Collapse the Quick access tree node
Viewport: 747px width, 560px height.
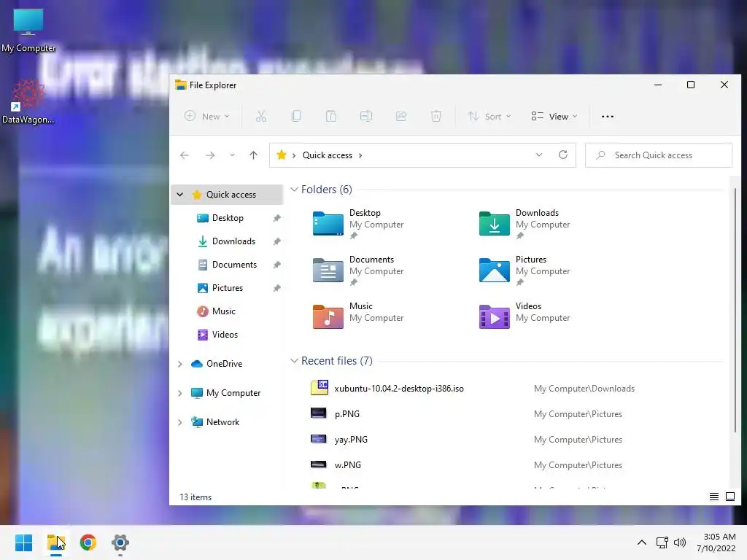pos(180,194)
